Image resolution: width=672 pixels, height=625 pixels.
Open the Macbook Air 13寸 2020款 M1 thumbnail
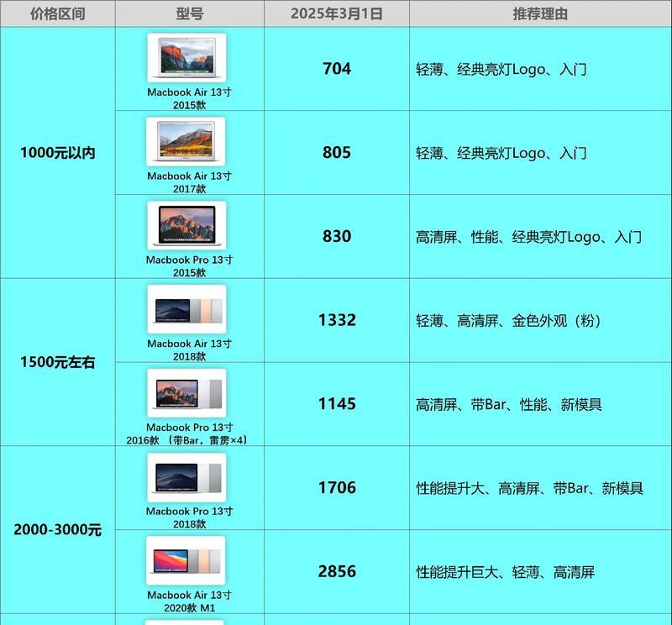186,560
